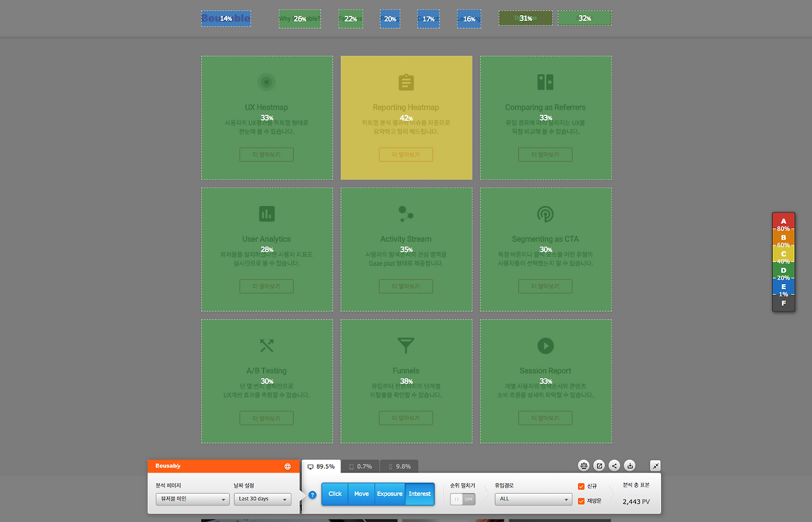Click the share icon

coord(614,466)
